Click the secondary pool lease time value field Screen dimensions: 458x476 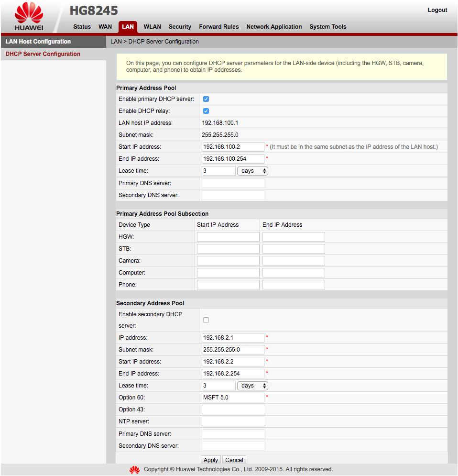tap(218, 386)
